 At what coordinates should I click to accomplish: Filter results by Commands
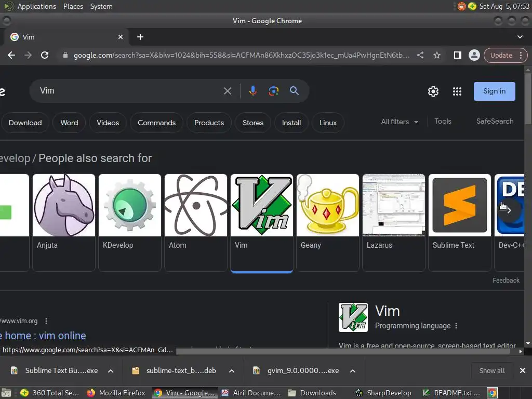[156, 123]
